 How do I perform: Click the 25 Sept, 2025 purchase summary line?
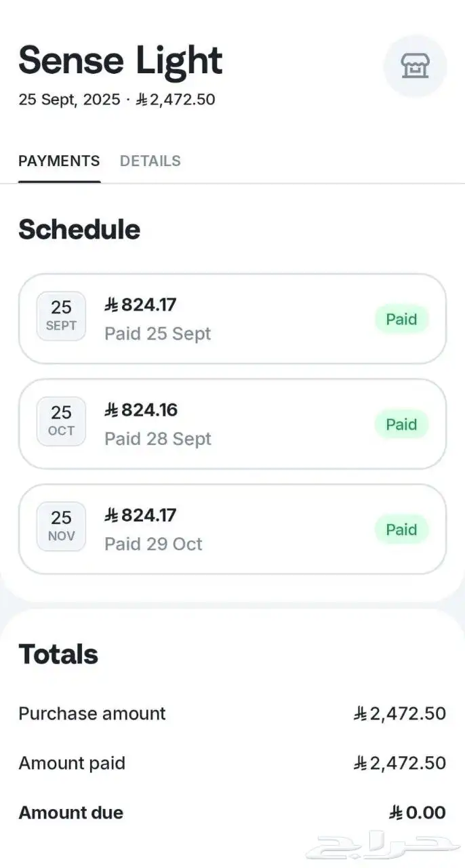tap(117, 100)
